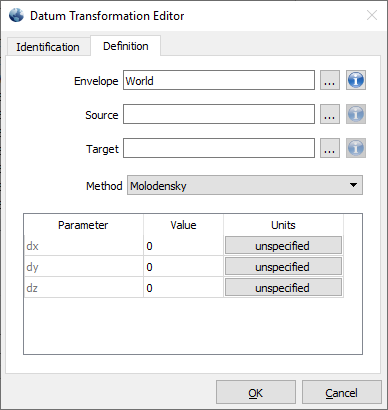This screenshot has width=388, height=410.
Task: Select the Definition tab
Action: (x=126, y=46)
